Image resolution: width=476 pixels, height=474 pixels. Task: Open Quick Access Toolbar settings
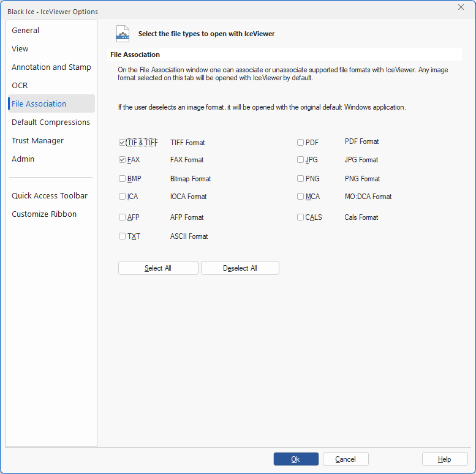click(x=51, y=196)
